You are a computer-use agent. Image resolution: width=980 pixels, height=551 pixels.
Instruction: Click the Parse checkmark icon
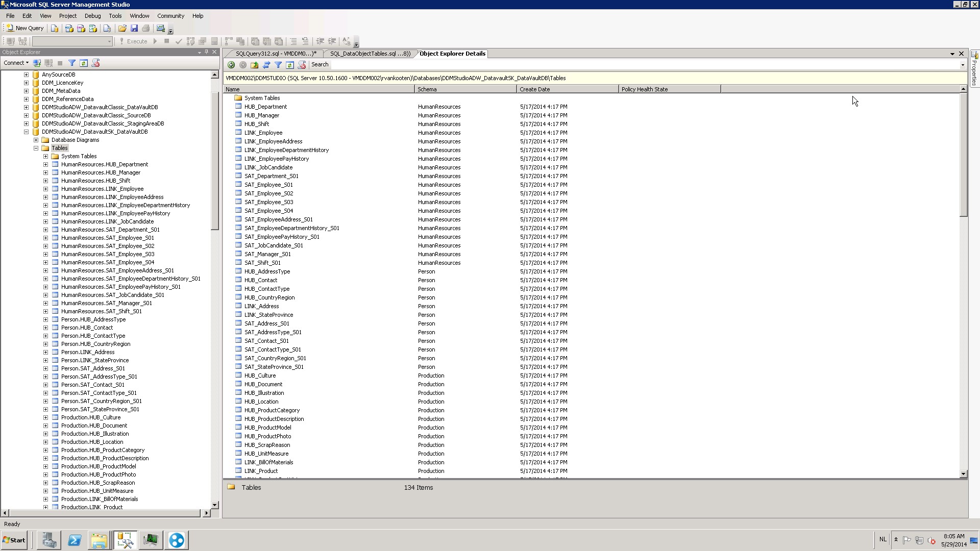coord(179,41)
